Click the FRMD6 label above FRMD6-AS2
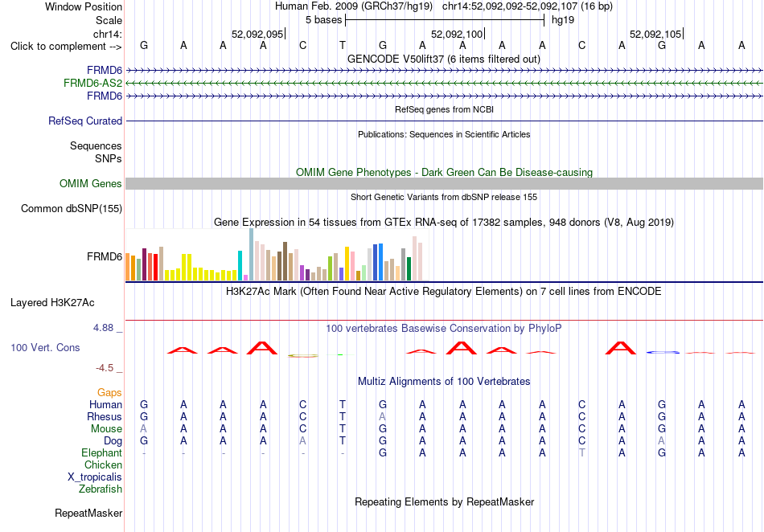 point(105,71)
